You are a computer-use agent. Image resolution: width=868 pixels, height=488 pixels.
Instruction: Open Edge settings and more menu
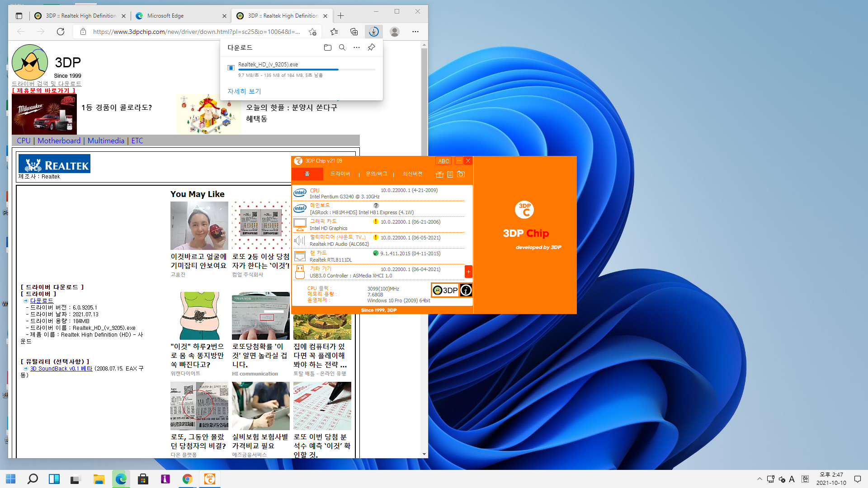415,32
